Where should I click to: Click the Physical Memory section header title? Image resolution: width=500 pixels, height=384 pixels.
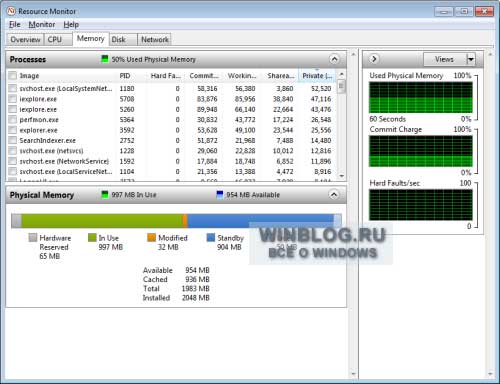pos(42,195)
